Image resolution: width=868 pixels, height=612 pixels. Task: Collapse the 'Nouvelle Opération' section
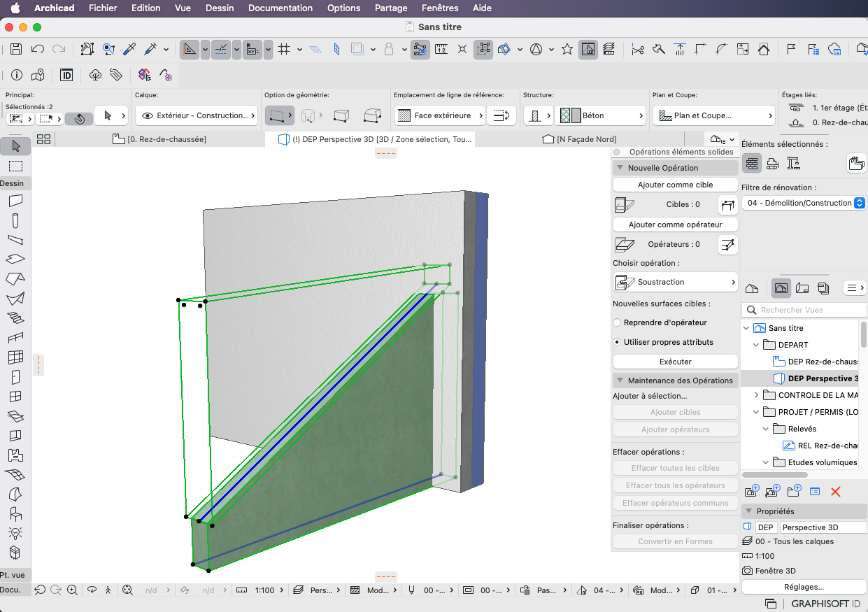[619, 168]
